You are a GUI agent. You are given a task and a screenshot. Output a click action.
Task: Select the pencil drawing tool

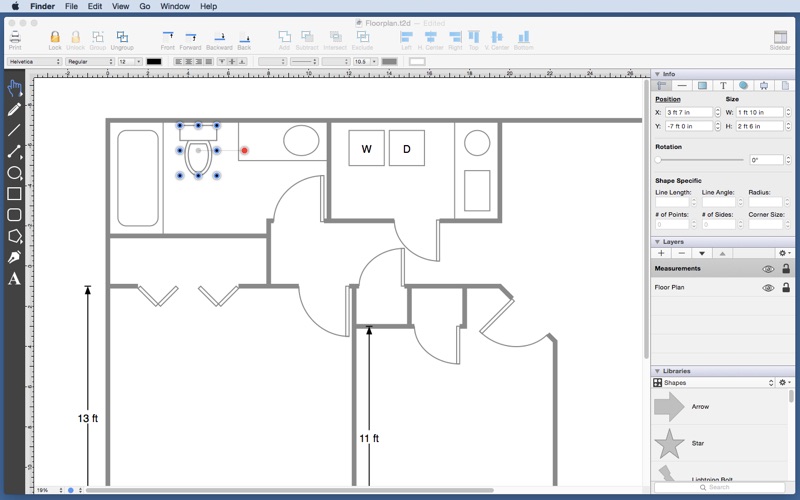click(x=14, y=109)
